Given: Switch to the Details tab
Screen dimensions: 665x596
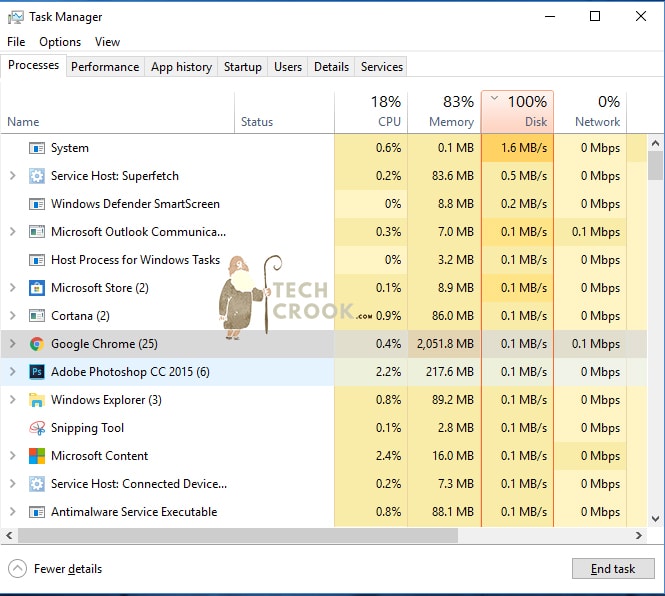Looking at the screenshot, I should coord(331,67).
